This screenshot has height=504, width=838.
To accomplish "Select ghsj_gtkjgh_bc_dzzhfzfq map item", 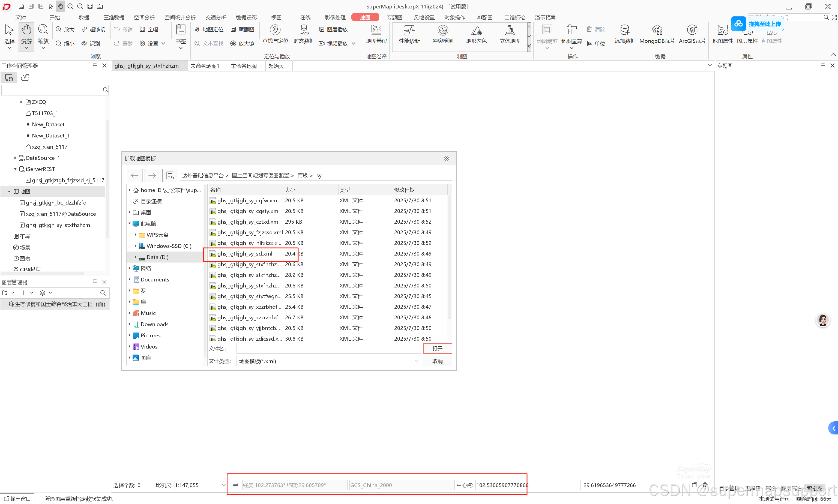I will [x=56, y=203].
